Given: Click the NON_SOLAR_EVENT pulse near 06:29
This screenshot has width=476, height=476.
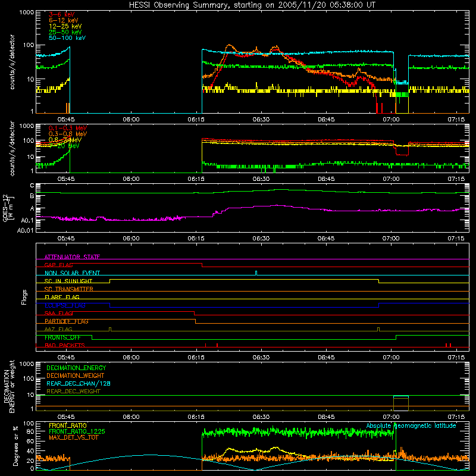Looking at the screenshot, I should [x=256, y=273].
